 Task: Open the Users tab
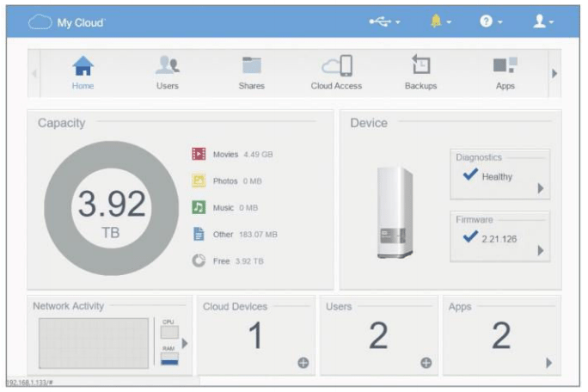point(168,73)
